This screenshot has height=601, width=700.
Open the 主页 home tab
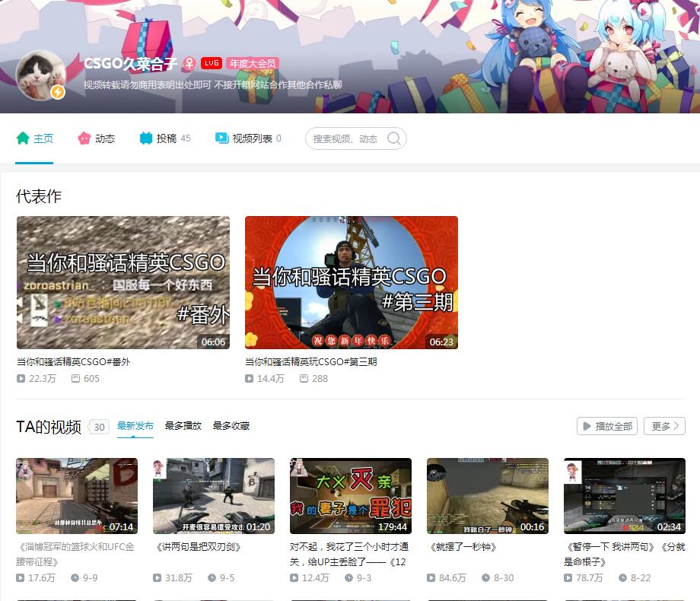click(34, 138)
